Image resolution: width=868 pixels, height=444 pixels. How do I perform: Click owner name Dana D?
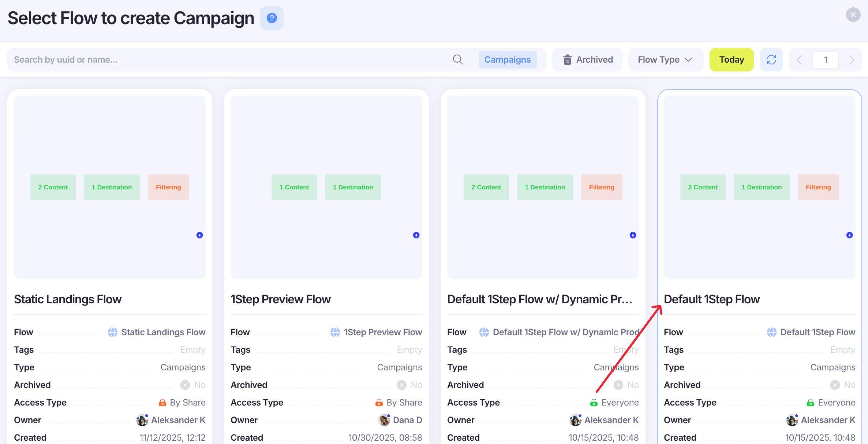[407, 420]
